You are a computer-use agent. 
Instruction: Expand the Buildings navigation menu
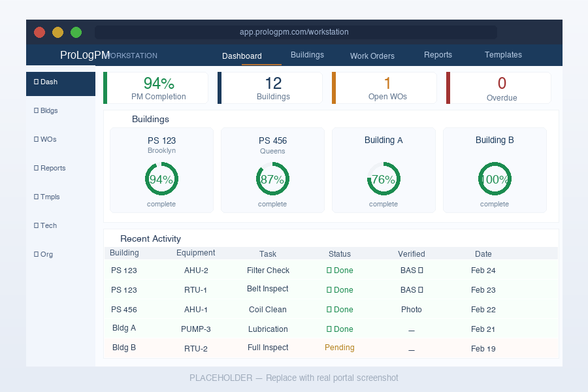(x=307, y=55)
